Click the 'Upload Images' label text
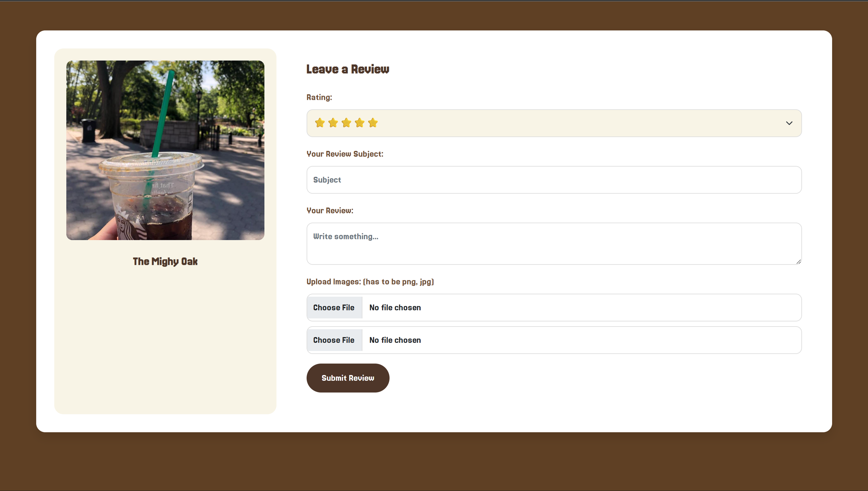Viewport: 868px width, 491px height. 370,282
